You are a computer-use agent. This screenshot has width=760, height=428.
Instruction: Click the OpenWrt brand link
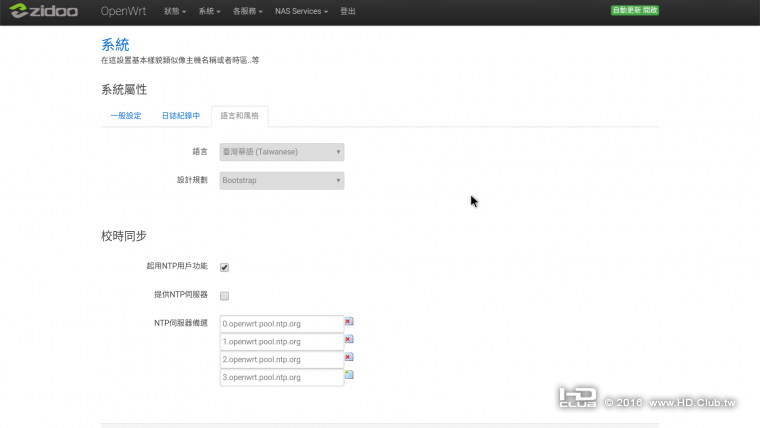coord(123,11)
